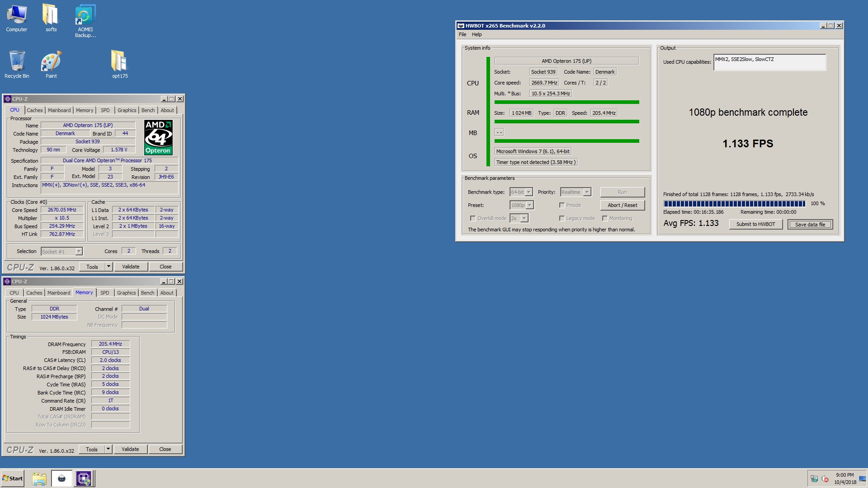Screen dimensions: 868x488
Task: Click Save data file button
Action: pyautogui.click(x=810, y=225)
